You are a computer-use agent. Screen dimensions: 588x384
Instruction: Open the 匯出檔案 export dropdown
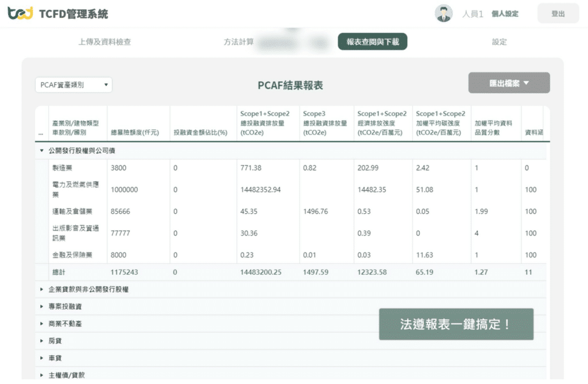click(509, 82)
